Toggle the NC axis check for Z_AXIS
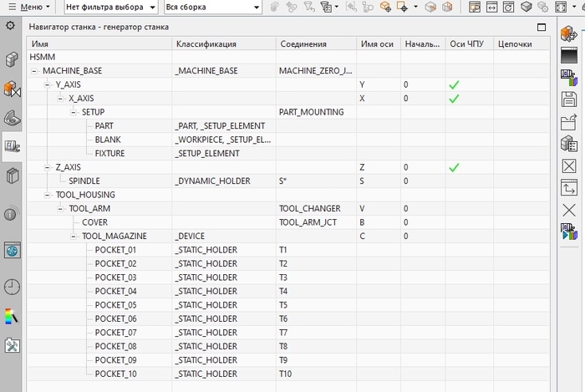Screen dimensions: 585x392 pyautogui.click(x=454, y=168)
